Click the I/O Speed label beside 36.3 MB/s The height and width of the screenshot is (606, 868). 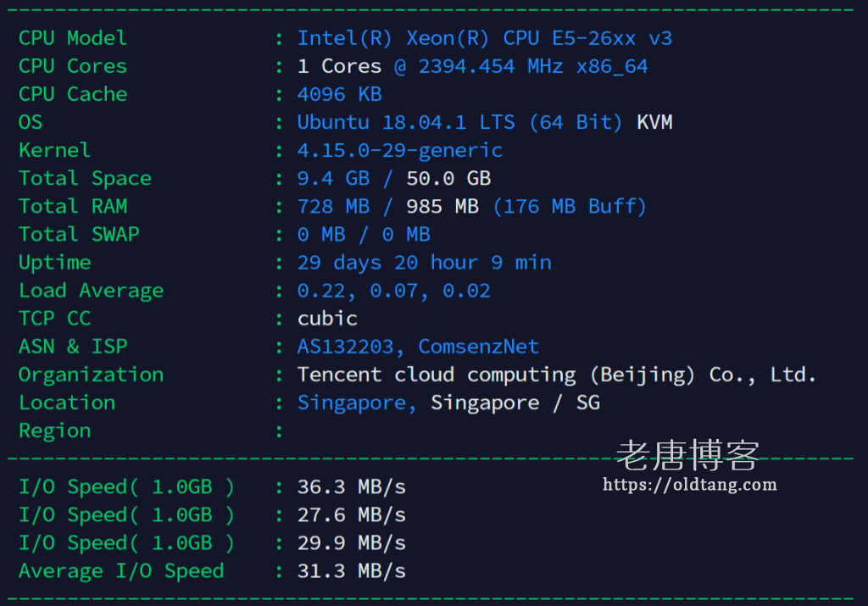pos(126,487)
